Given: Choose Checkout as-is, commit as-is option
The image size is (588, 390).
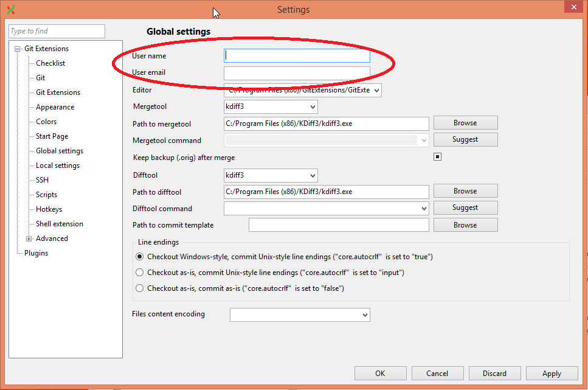Looking at the screenshot, I should point(140,288).
